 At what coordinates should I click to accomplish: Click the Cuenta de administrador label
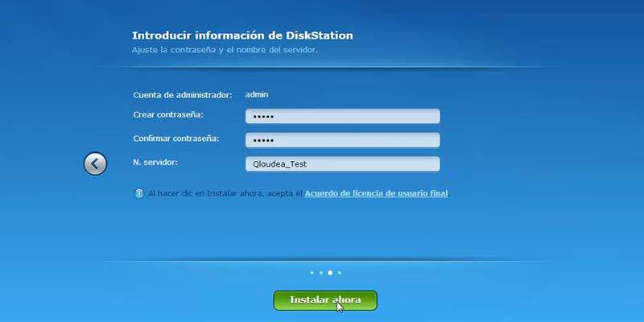coord(183,95)
